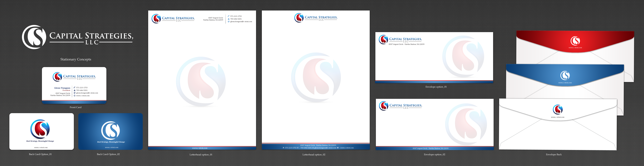Click the Envelope Back caption label

tap(554, 155)
